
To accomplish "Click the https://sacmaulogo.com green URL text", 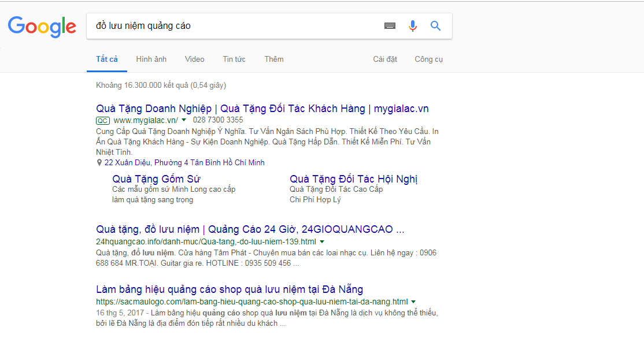I will point(252,302).
